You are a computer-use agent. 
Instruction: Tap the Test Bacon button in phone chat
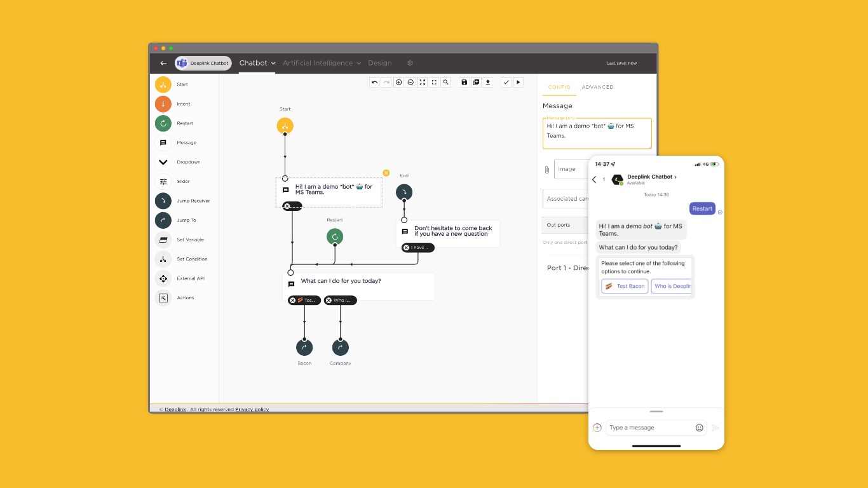click(x=625, y=286)
